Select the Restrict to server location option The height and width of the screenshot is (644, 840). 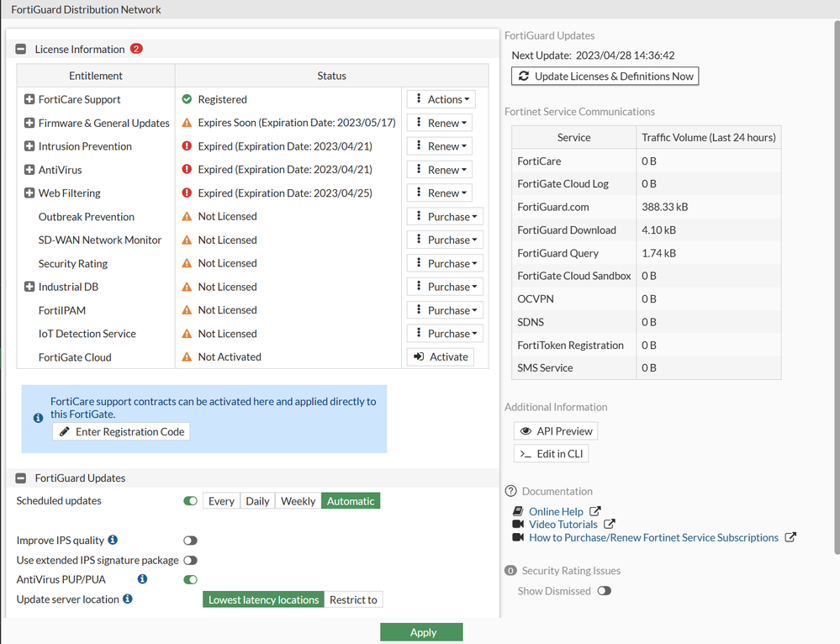point(353,599)
